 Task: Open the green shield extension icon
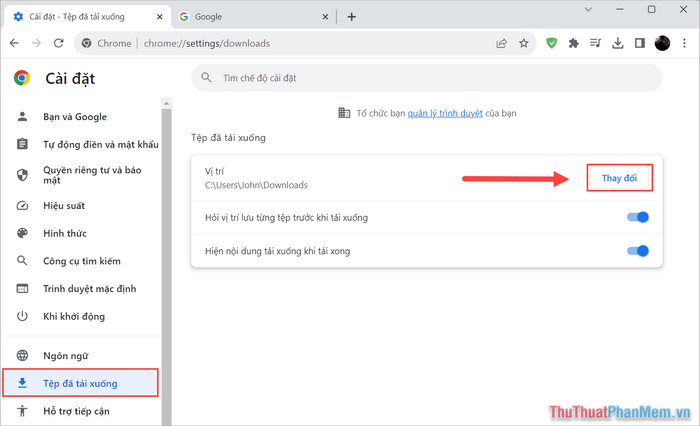pos(552,43)
